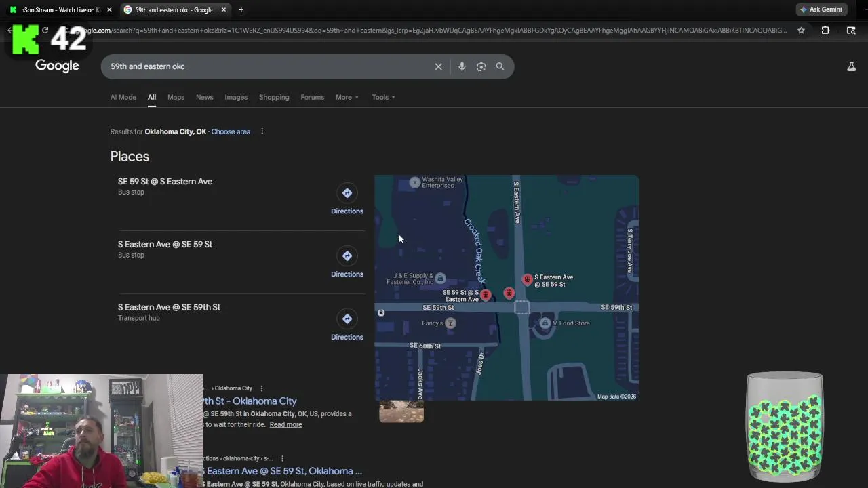868x488 pixels.
Task: Switch to Forums results tab
Action: [312, 97]
